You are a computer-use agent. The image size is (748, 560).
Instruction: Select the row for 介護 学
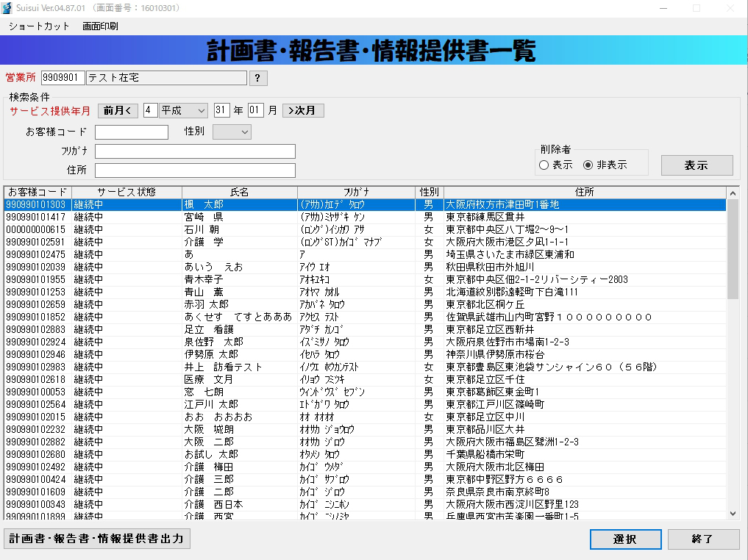point(365,242)
